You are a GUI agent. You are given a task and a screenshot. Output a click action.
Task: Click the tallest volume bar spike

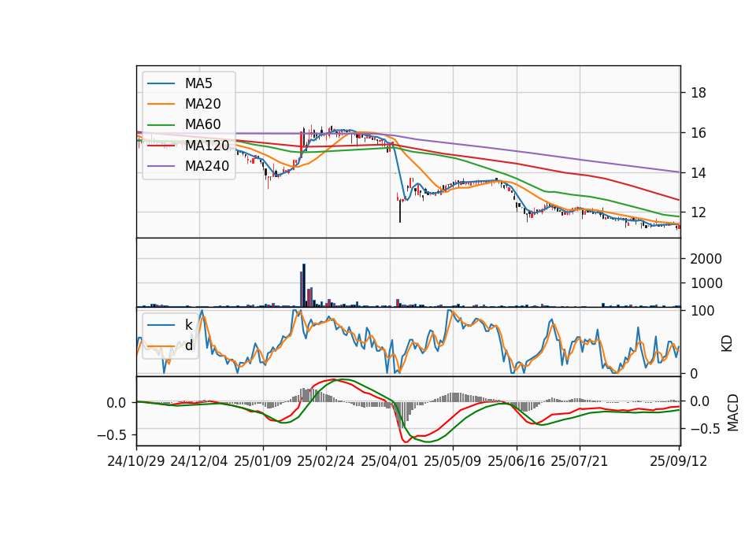[x=304, y=285]
